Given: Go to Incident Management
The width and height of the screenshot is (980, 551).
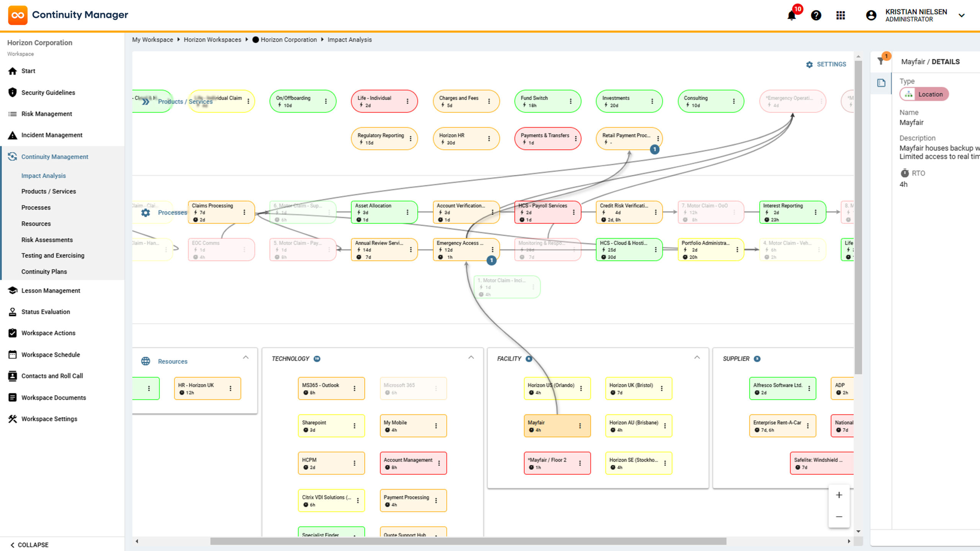Looking at the screenshot, I should [52, 135].
